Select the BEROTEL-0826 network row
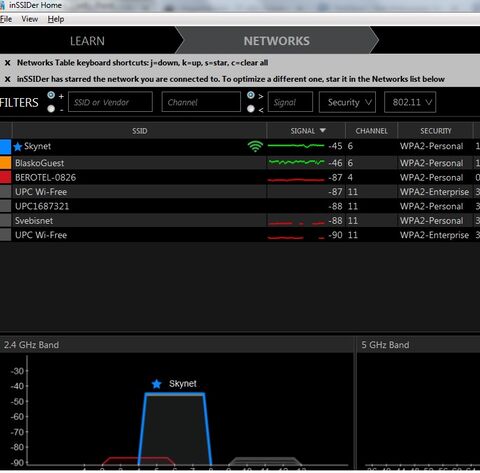 (x=240, y=177)
